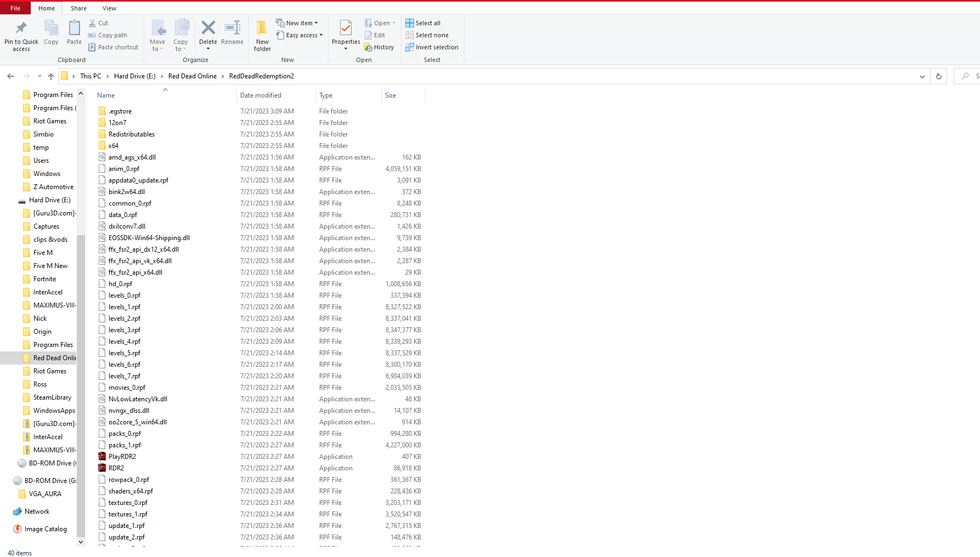Click Invert selection
The width and height of the screenshot is (980, 557).
point(432,47)
